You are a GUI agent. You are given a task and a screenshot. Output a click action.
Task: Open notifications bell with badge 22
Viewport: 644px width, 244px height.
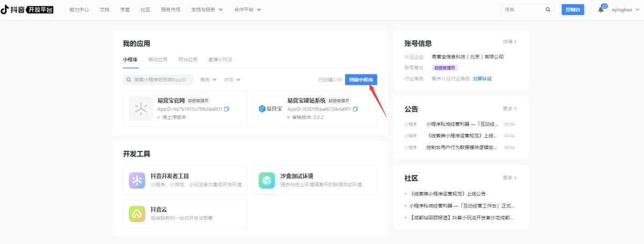(601, 10)
